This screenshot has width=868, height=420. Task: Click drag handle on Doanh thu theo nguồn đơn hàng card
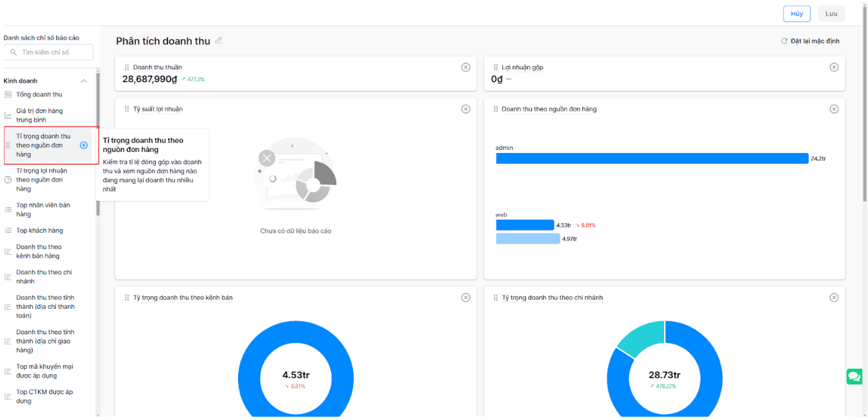click(x=496, y=109)
